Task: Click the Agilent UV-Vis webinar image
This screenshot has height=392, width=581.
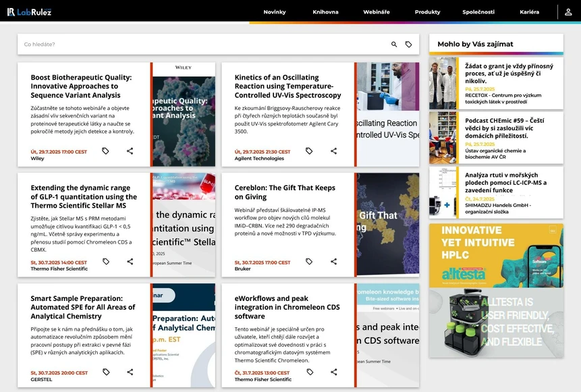Action: (x=388, y=115)
